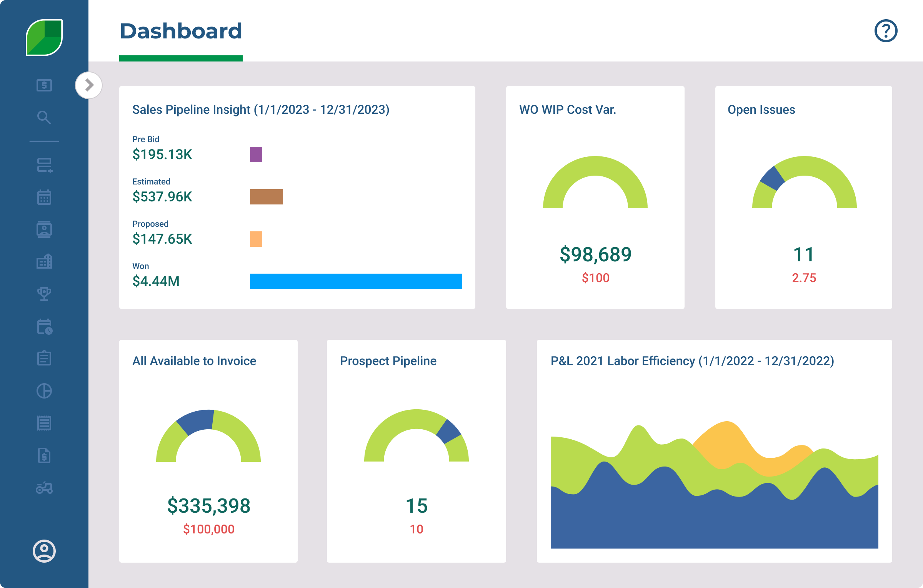Select the properties building icon
The width and height of the screenshot is (923, 588).
point(44,262)
